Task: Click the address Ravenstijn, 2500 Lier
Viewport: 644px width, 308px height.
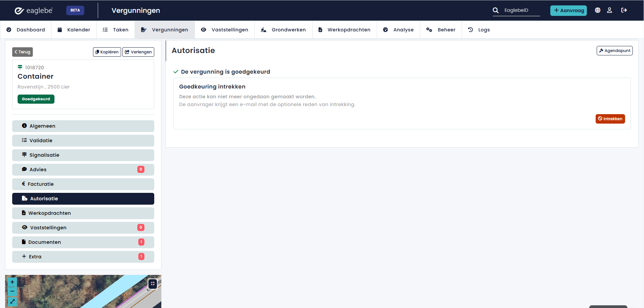Action: (x=44, y=87)
